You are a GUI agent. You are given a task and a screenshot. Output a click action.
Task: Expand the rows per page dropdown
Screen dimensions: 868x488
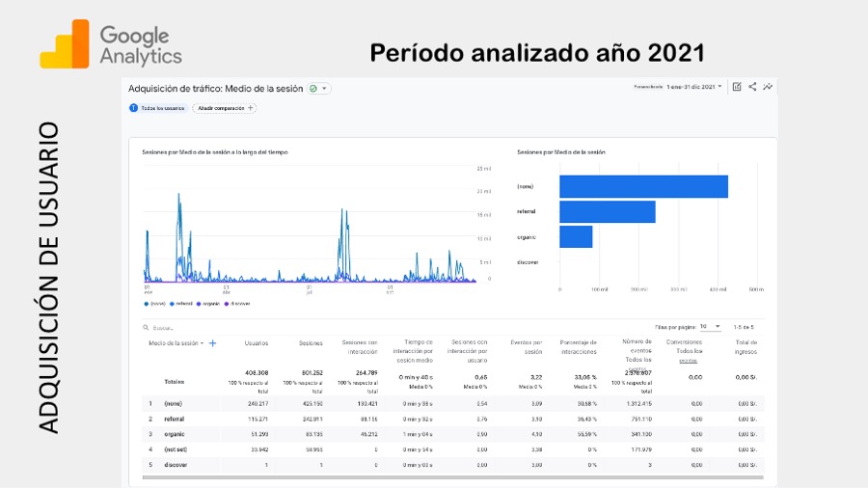click(x=710, y=327)
